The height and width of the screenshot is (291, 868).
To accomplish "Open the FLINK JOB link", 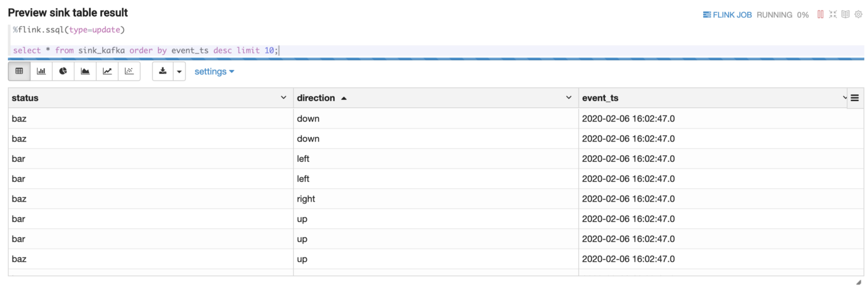I will (727, 15).
